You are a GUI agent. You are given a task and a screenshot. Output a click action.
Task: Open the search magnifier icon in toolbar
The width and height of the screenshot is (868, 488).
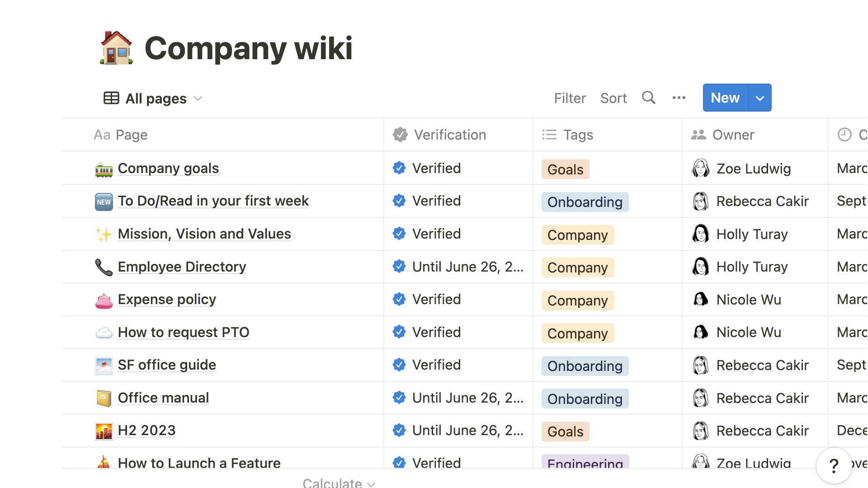tap(649, 98)
